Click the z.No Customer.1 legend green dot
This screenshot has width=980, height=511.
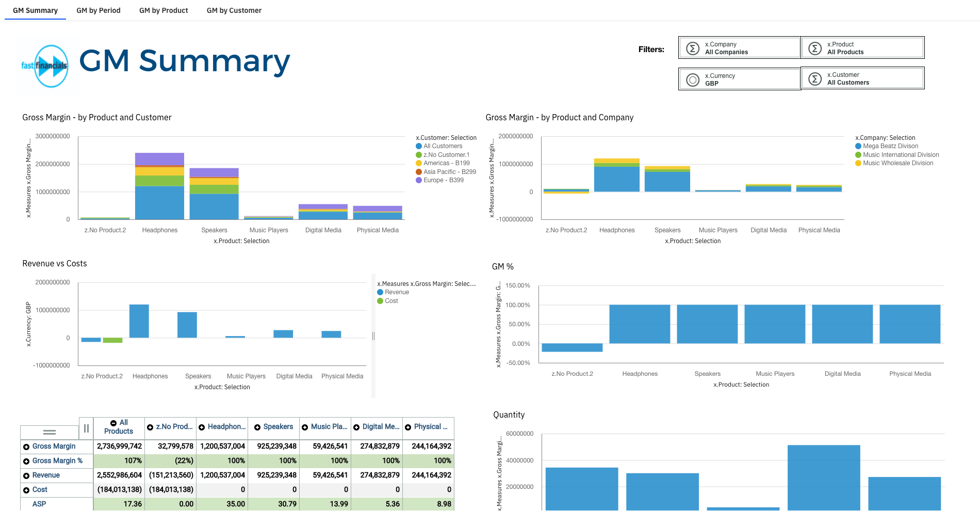[419, 155]
